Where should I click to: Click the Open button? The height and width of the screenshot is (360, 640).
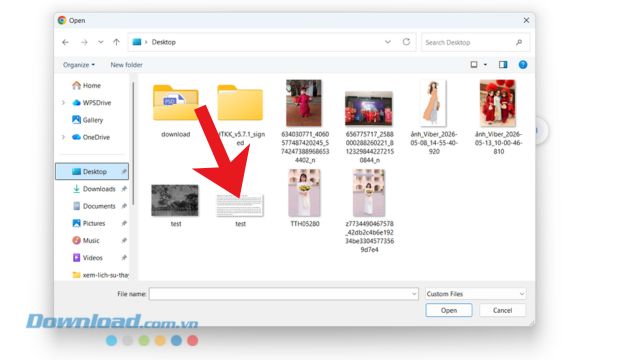pyautogui.click(x=449, y=310)
